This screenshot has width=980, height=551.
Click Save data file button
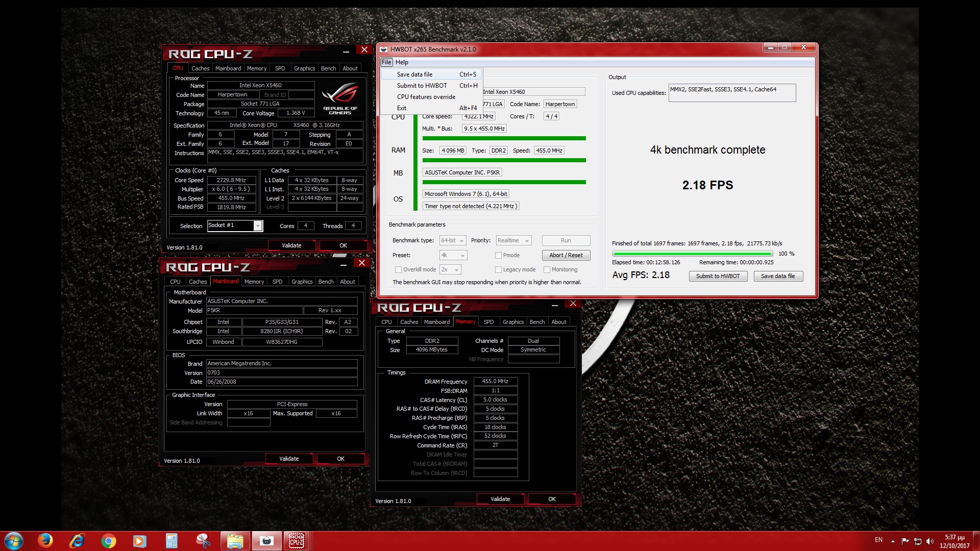[x=777, y=276]
